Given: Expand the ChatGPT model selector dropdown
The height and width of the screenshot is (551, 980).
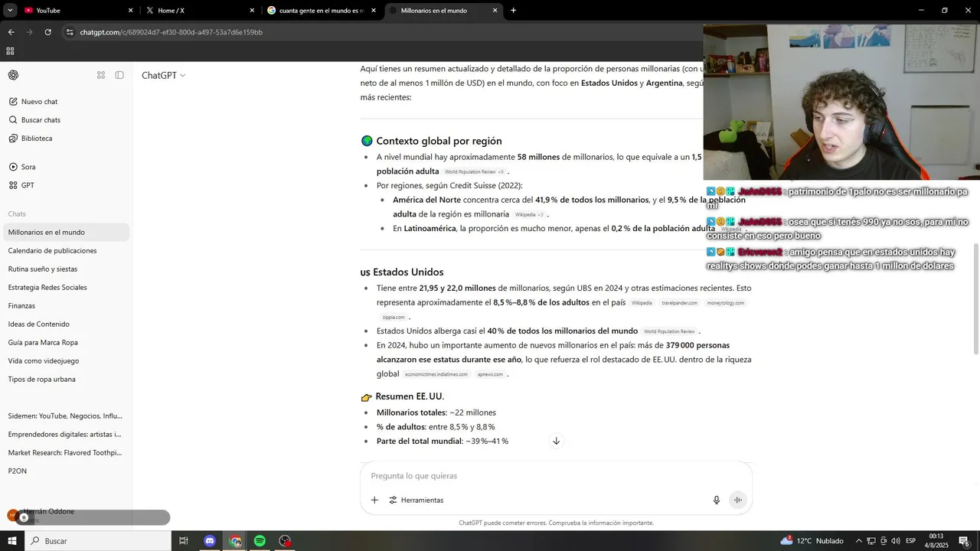Looking at the screenshot, I should 163,75.
